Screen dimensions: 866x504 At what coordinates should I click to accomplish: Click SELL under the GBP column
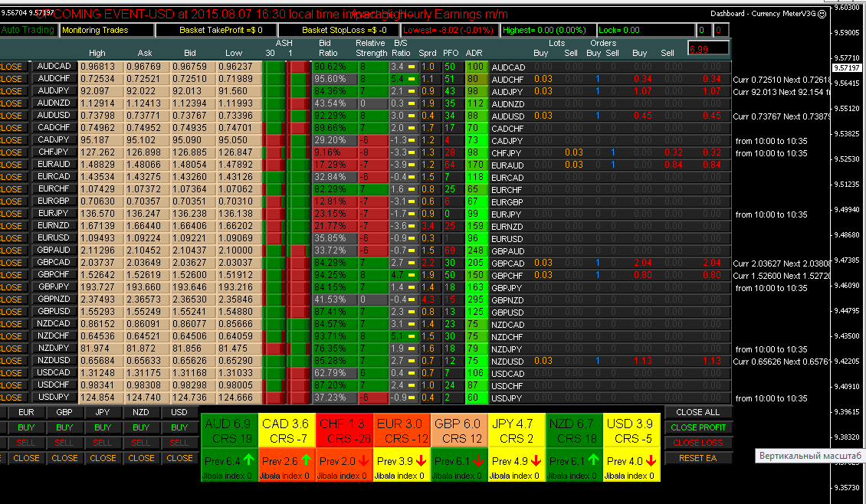64,443
